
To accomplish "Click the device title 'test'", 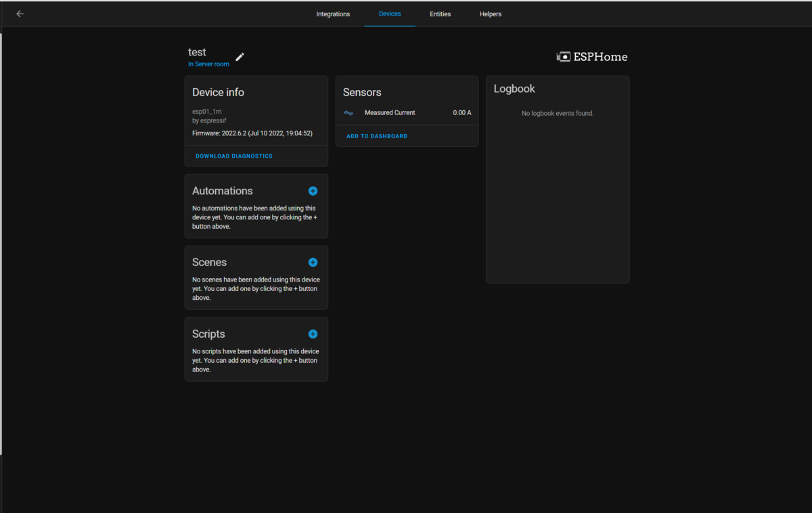I will coord(197,52).
